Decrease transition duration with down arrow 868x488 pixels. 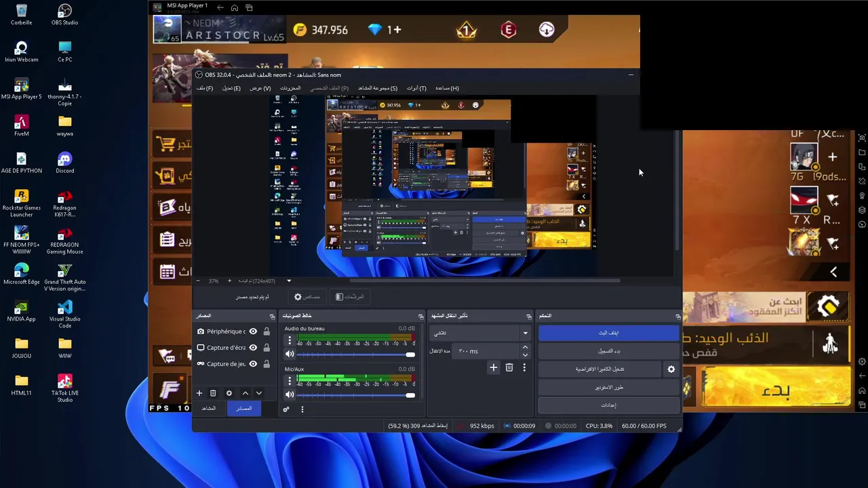click(525, 354)
